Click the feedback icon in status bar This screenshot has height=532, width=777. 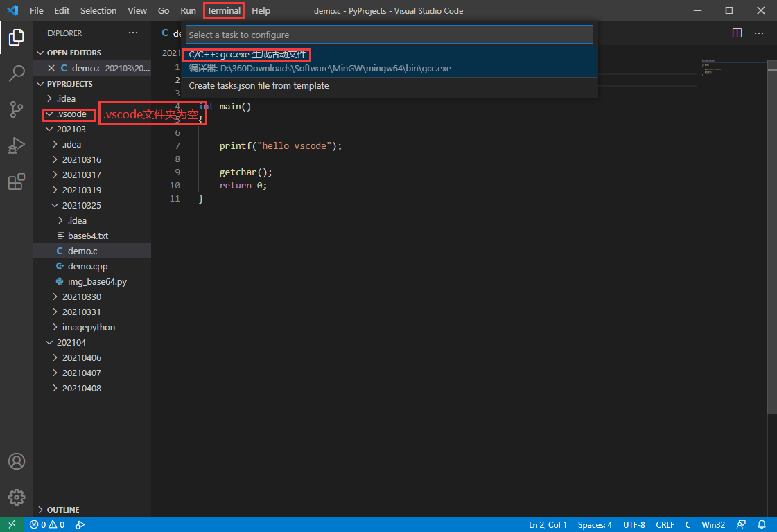coord(742,524)
